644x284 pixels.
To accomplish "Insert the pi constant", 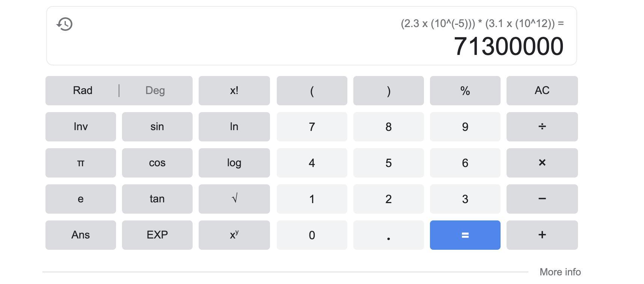I will (81, 163).
